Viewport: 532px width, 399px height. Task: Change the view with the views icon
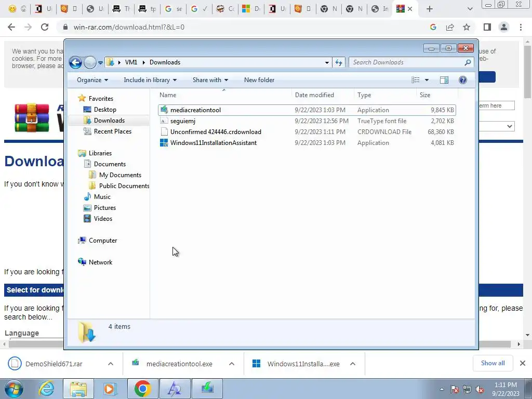[x=415, y=80]
